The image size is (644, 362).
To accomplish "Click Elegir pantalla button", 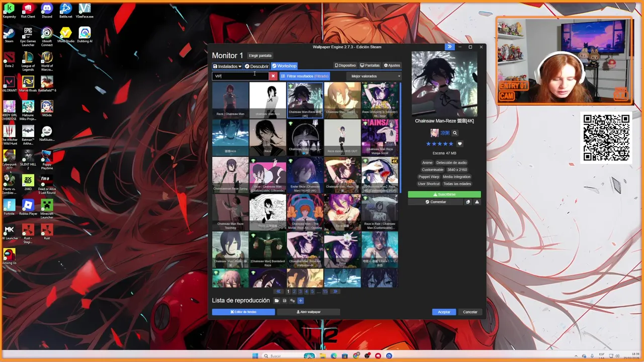I will coord(260,56).
